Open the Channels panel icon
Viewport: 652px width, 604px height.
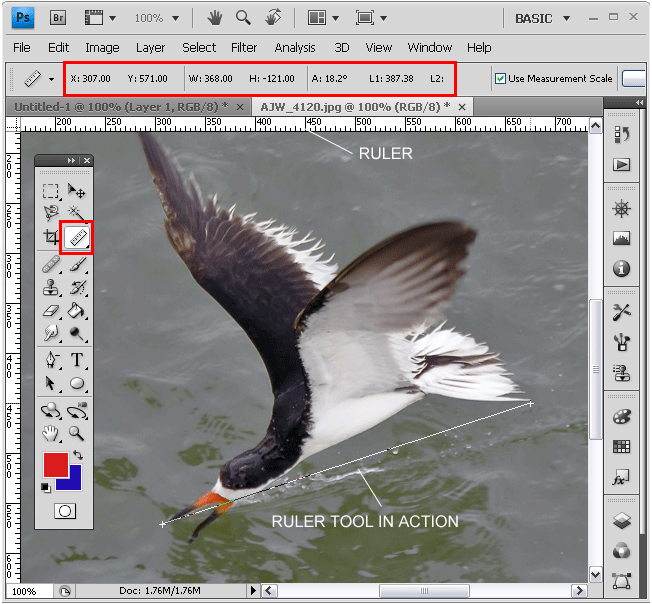(621, 551)
